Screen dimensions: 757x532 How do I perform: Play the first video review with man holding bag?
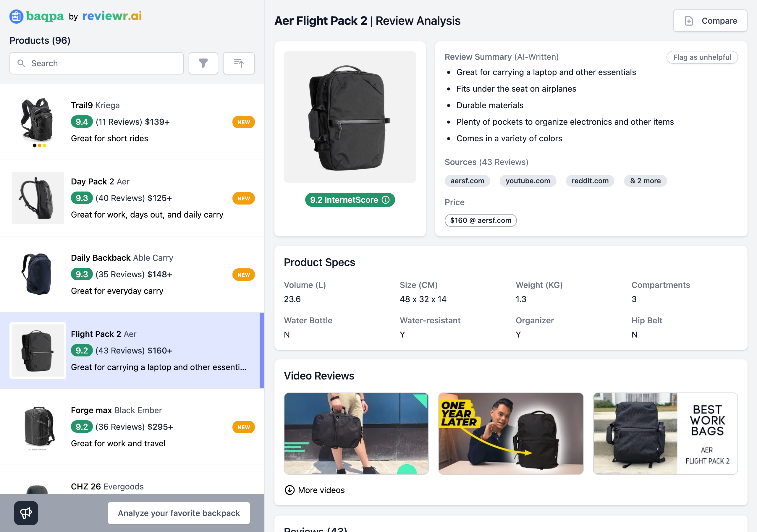click(356, 434)
